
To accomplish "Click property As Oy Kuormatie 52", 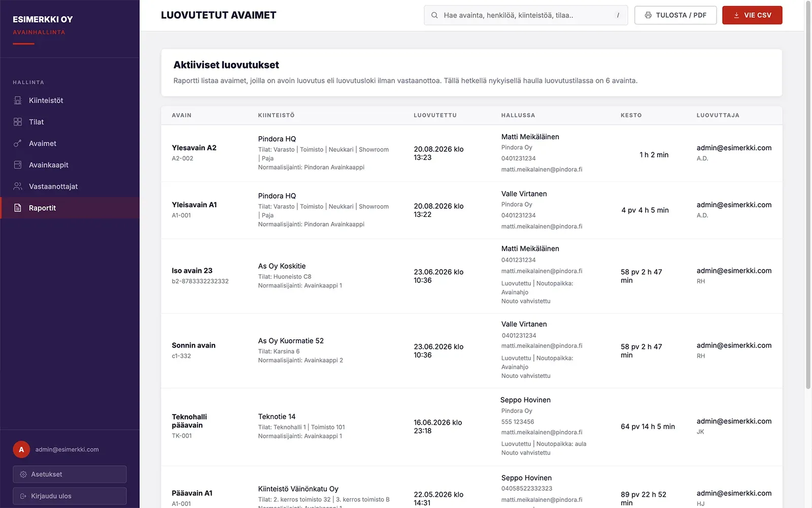I will [291, 341].
